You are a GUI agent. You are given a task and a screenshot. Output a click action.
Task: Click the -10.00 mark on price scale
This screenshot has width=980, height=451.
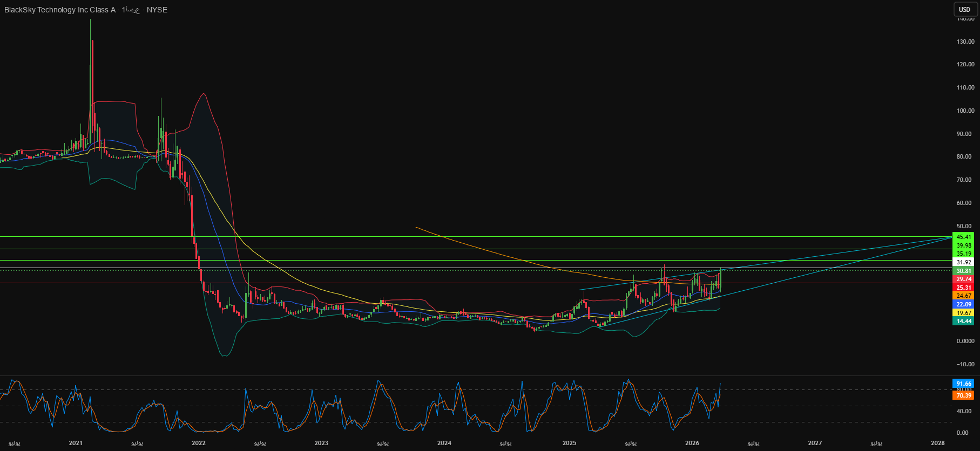tap(965, 364)
